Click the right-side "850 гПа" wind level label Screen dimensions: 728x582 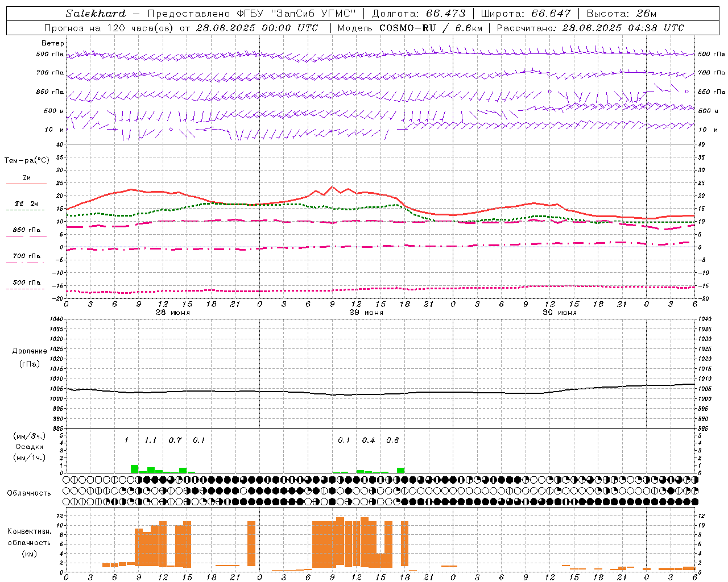click(712, 92)
